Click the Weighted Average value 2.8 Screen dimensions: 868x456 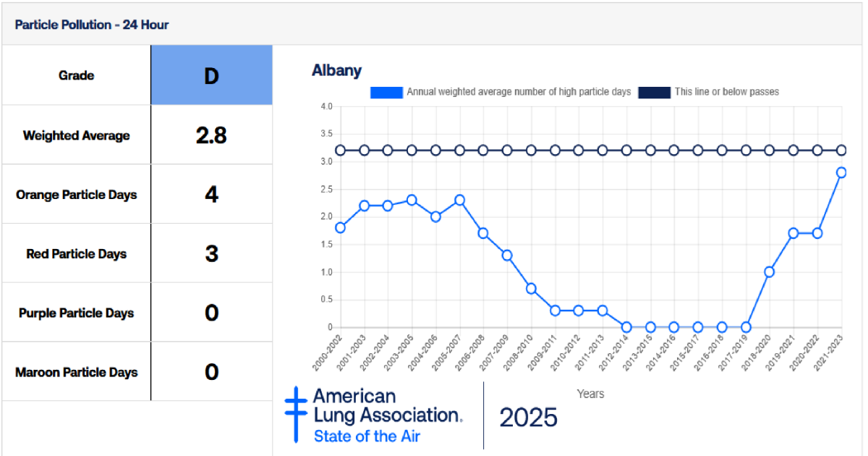pos(211,135)
